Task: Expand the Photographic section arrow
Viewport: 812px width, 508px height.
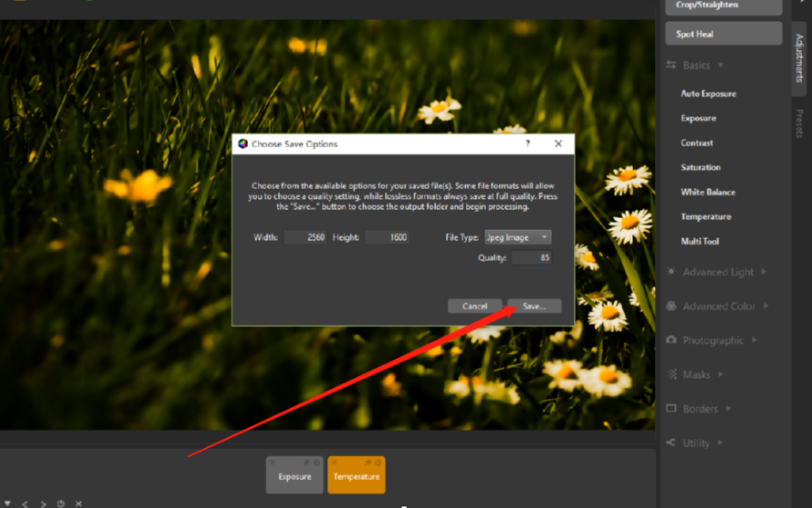Action: point(754,340)
